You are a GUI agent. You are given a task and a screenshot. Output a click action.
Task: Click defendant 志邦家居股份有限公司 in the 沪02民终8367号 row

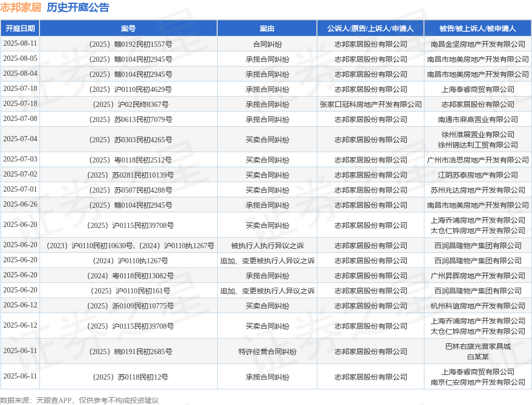tap(478, 104)
